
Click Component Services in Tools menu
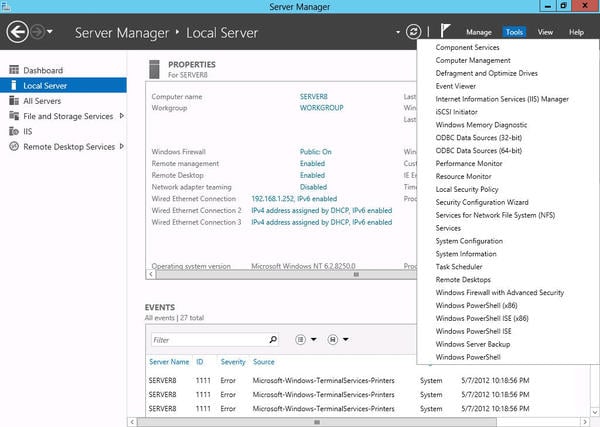click(x=467, y=47)
